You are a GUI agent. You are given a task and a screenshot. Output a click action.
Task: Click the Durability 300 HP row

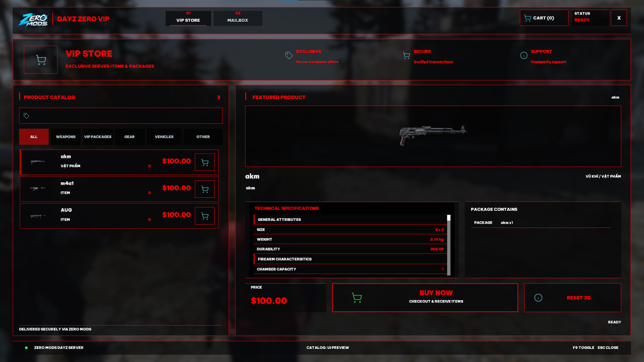tap(350, 249)
